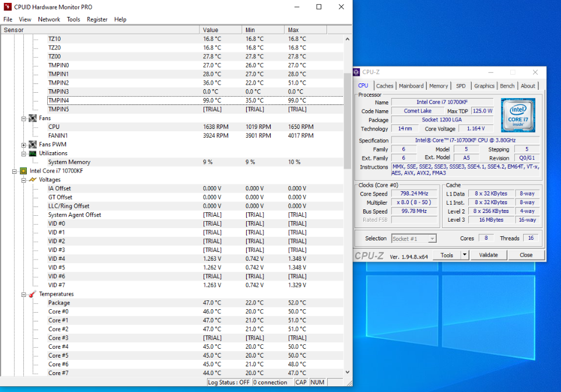This screenshot has width=561, height=392.
Task: Expand the Fans PWM tree node
Action: pos(23,145)
